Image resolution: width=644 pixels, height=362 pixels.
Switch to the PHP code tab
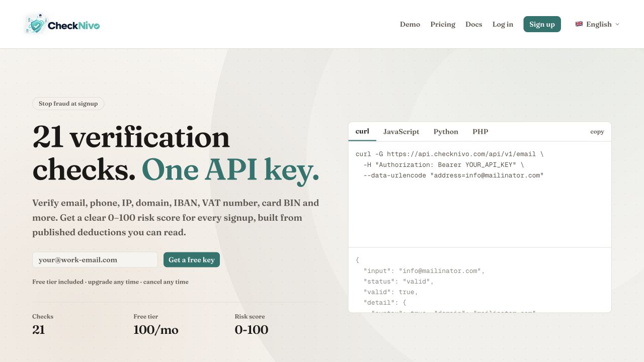tap(480, 131)
